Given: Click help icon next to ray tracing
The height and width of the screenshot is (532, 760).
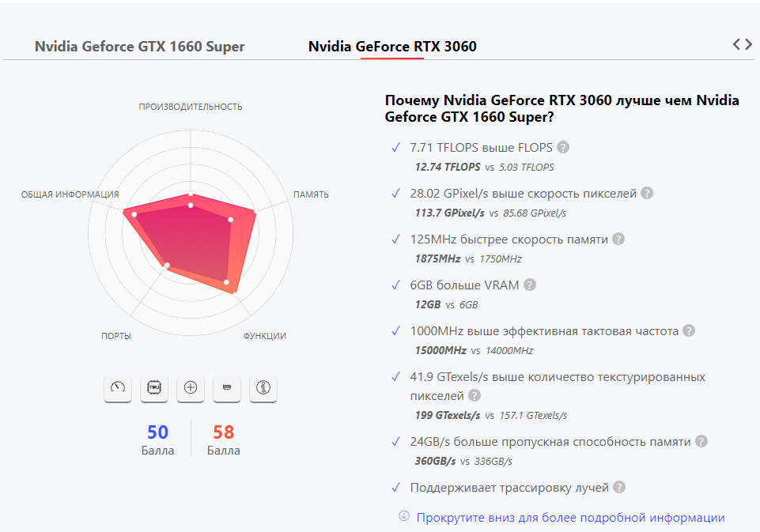Looking at the screenshot, I should (x=619, y=488).
